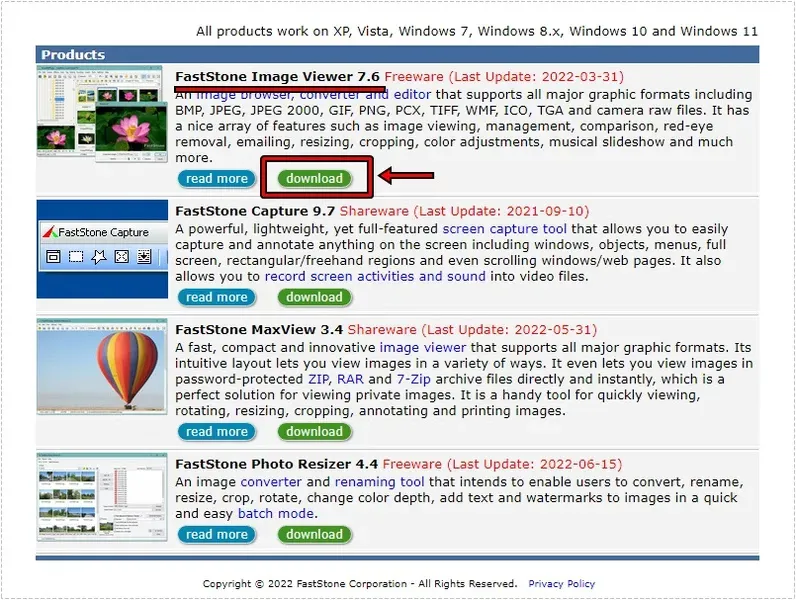Open the Privacy Policy link
The width and height of the screenshot is (796, 600).
point(561,584)
